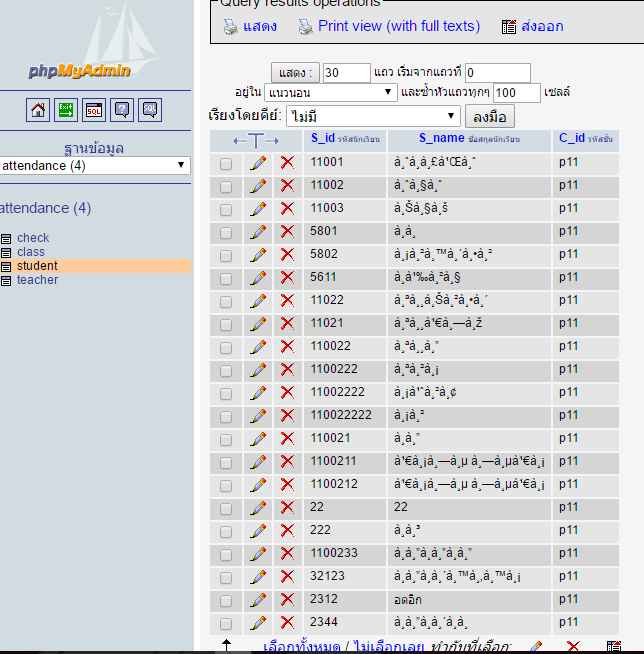This screenshot has width=644, height=654.
Task: Open the teacher table in sidebar
Action: tap(38, 280)
